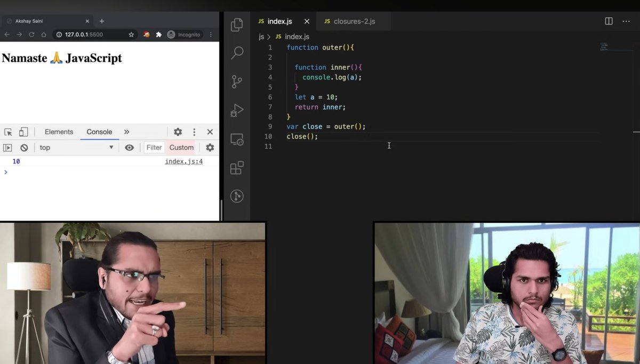This screenshot has width=640, height=364.
Task: Click the console Filter input
Action: pos(154,148)
